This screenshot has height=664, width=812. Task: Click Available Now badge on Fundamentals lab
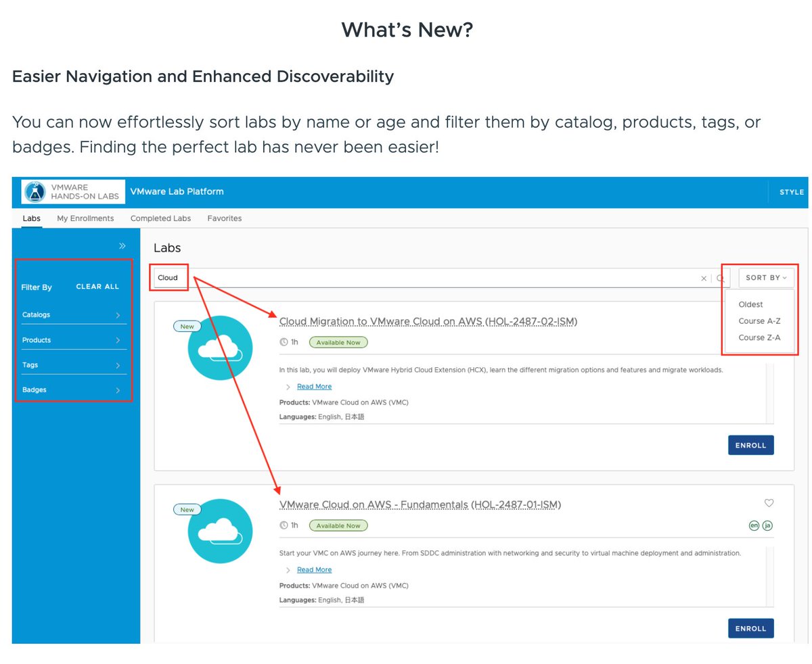point(338,525)
